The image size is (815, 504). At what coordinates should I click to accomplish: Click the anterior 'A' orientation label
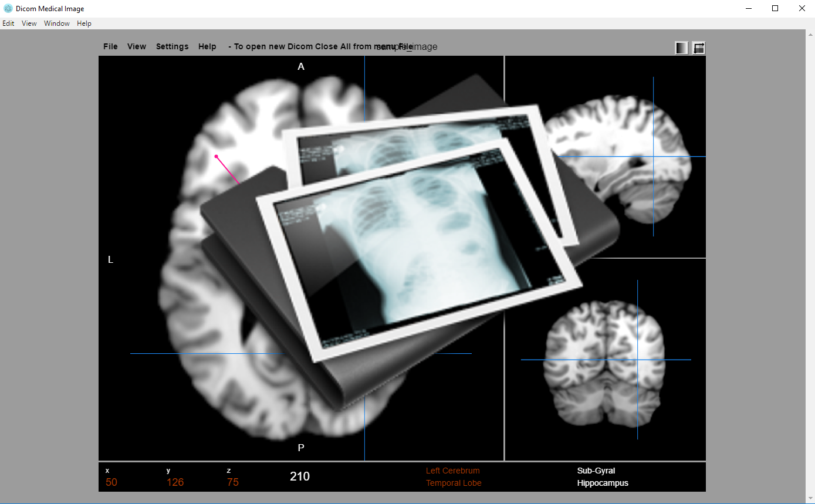(301, 66)
